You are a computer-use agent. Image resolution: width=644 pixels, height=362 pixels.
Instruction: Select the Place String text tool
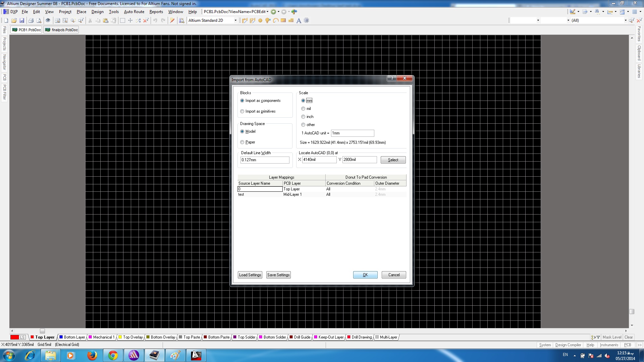(299, 20)
